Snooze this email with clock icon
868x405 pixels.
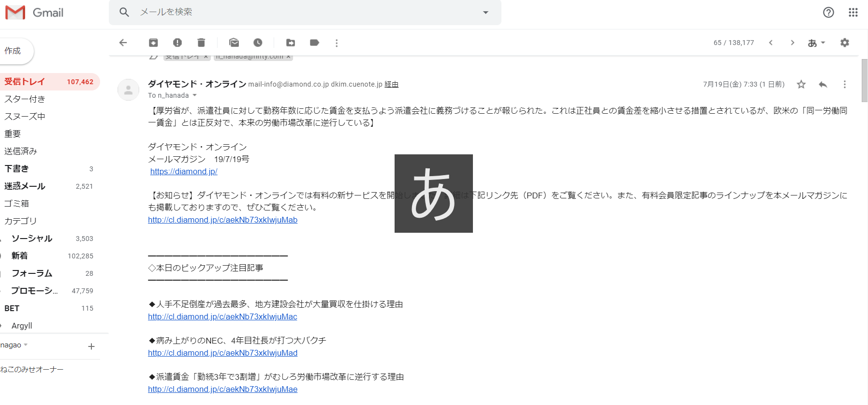(x=258, y=43)
